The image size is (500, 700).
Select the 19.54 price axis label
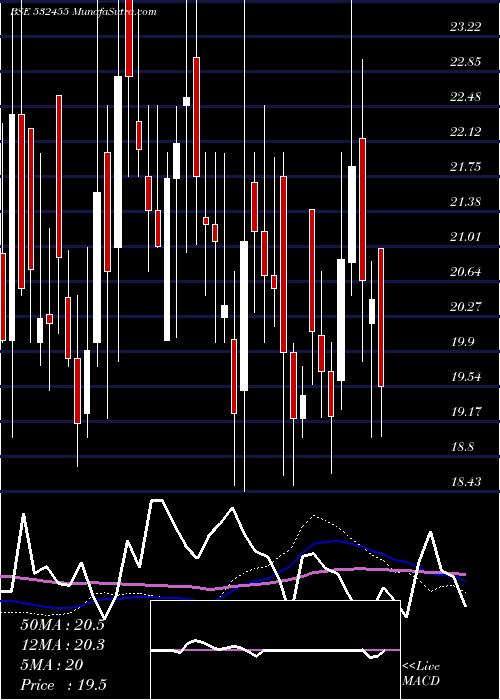click(x=466, y=376)
